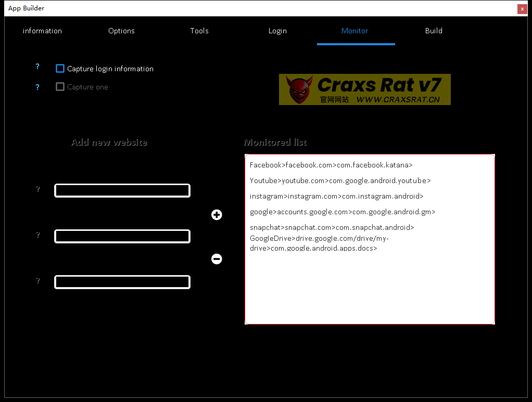
Task: Enable the Capture login information checkbox
Action: click(x=60, y=68)
